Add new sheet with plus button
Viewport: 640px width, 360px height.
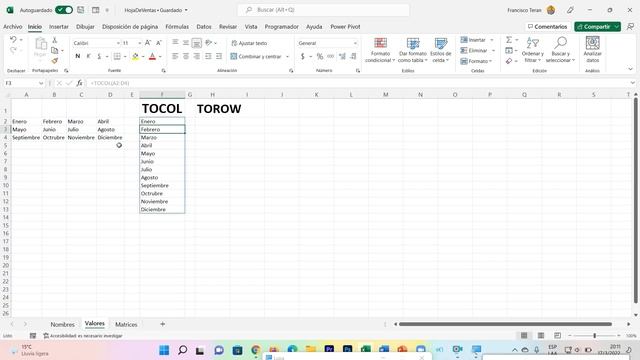(162, 324)
